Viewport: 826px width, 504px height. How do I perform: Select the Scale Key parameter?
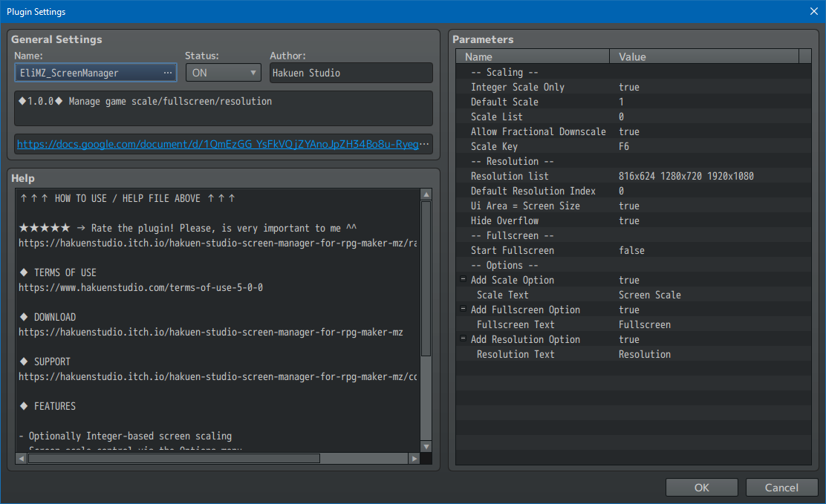coord(633,146)
